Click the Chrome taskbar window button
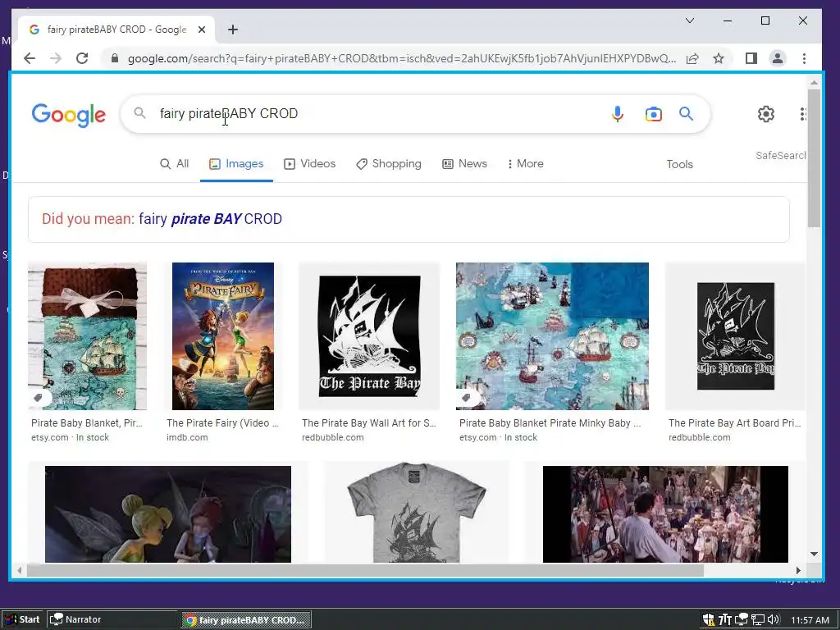 [x=246, y=620]
